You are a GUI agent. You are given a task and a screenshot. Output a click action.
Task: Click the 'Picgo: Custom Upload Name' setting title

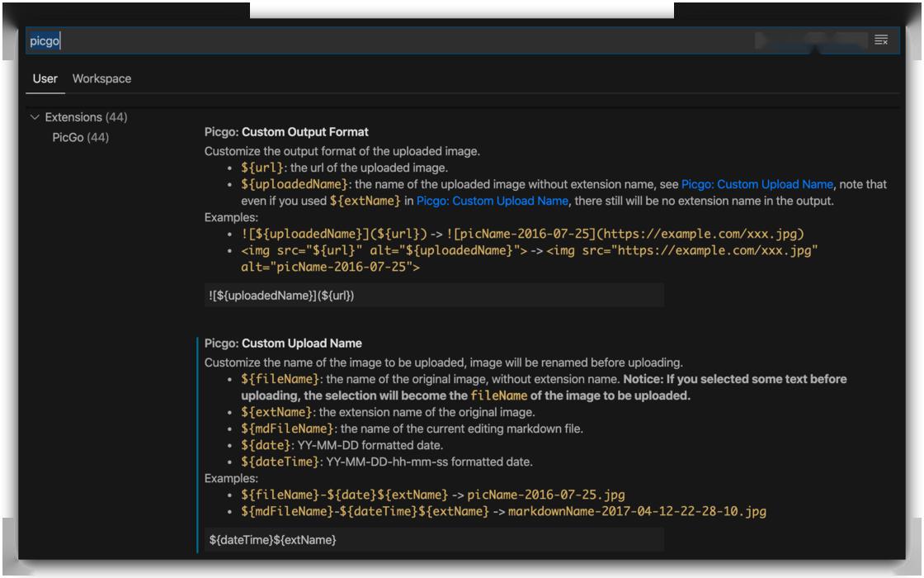coord(283,343)
